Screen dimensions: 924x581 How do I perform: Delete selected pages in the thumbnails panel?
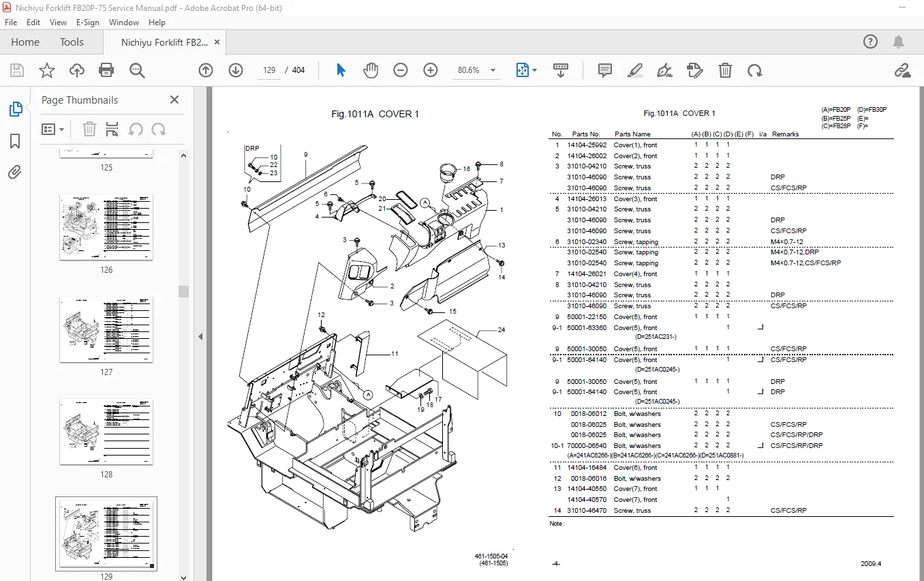(89, 129)
